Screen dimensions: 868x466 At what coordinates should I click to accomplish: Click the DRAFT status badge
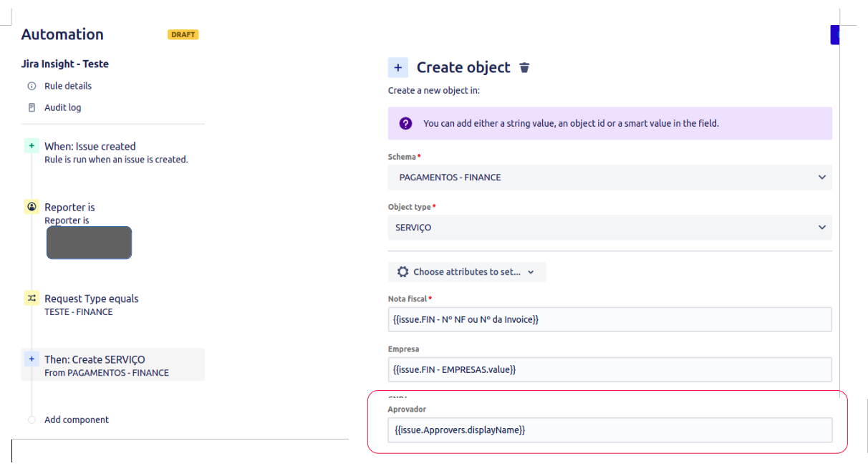coord(183,34)
